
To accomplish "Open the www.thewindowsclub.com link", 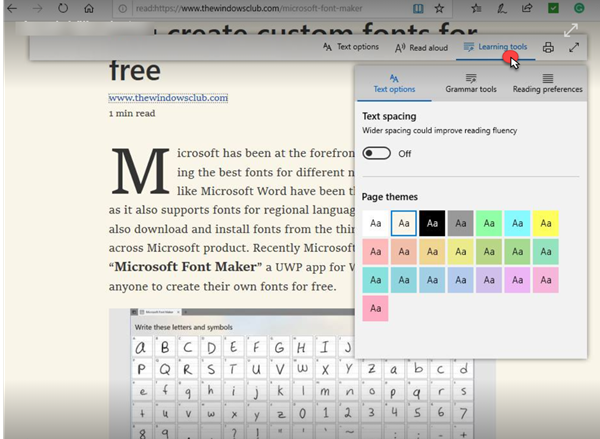I will pos(168,98).
